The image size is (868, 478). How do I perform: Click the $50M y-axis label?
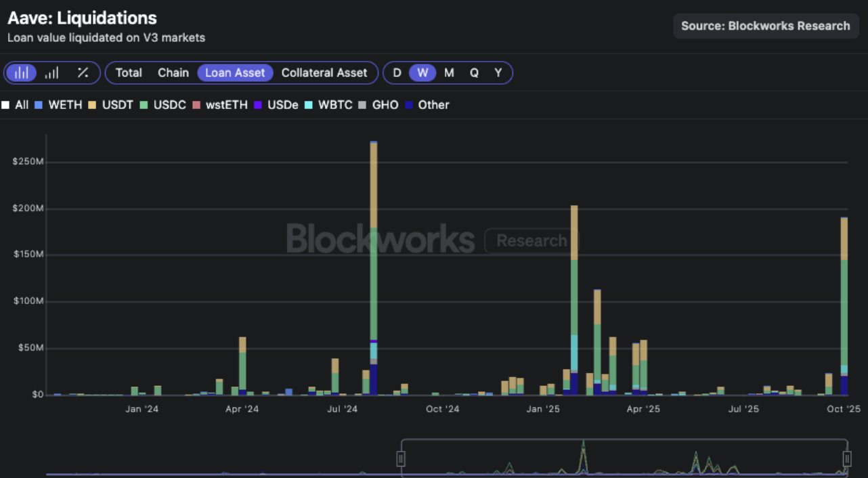[x=30, y=348]
